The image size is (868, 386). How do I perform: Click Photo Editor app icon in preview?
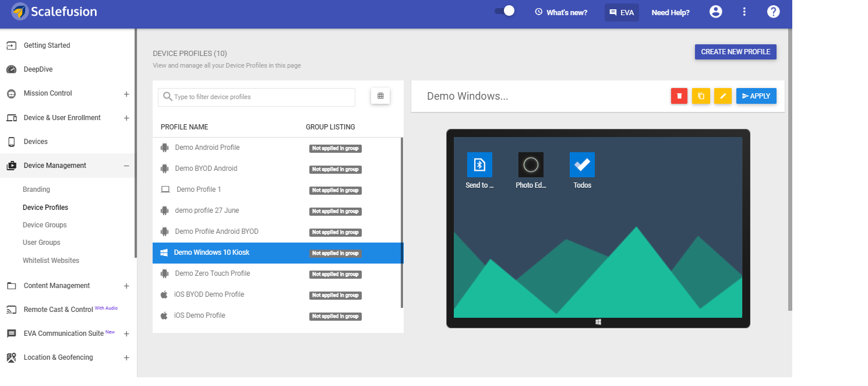pyautogui.click(x=531, y=164)
